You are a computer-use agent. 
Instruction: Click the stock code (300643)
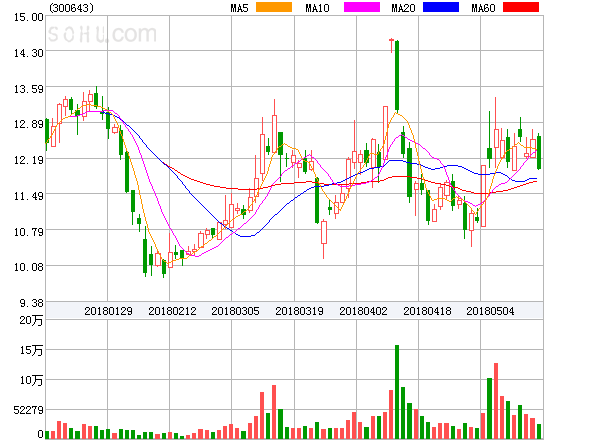[71, 8]
